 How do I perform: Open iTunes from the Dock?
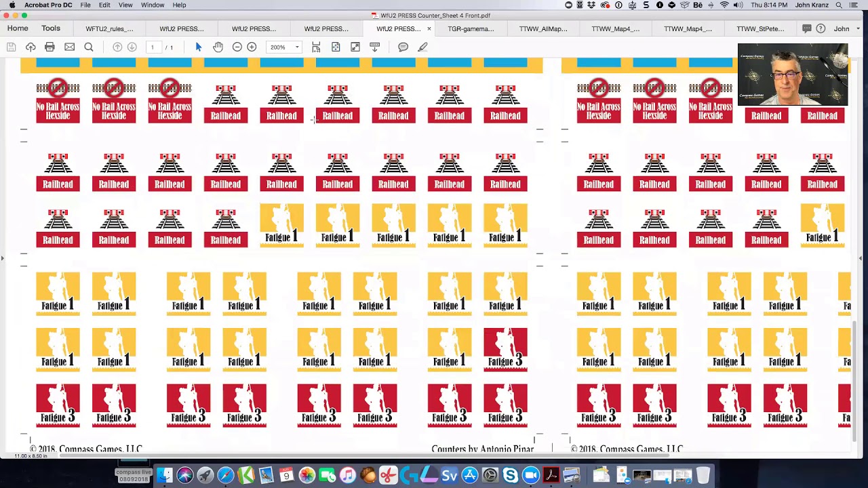click(348, 476)
